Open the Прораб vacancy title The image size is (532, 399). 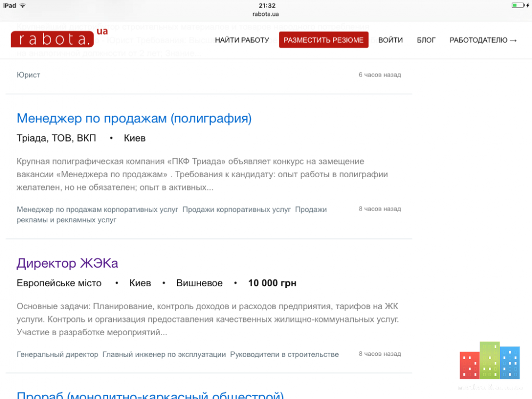151,395
